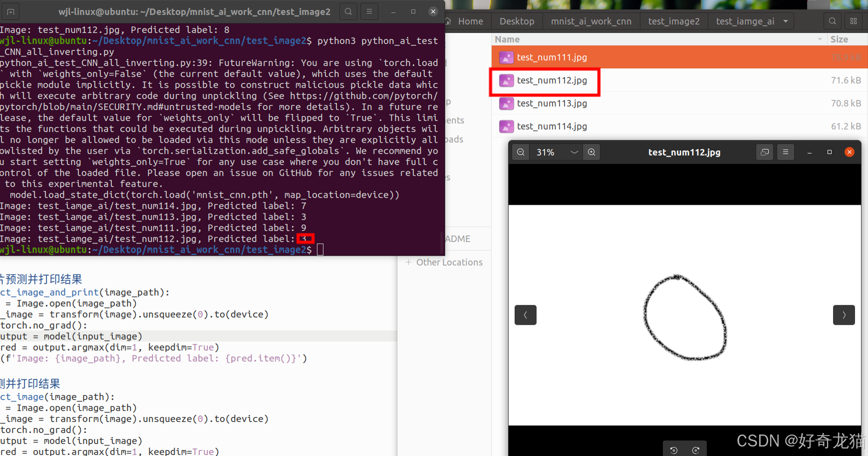Rotate the image clockwise
The width and height of the screenshot is (868, 456).
[x=696, y=450]
